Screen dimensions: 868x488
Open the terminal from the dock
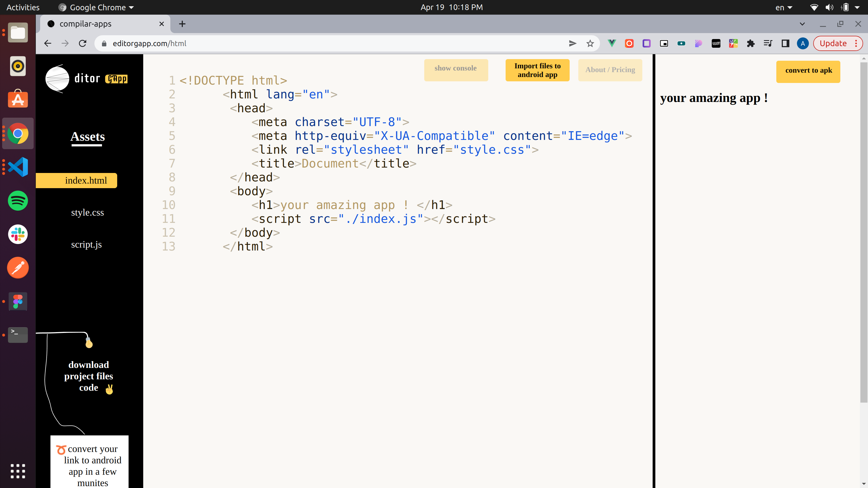click(x=18, y=335)
